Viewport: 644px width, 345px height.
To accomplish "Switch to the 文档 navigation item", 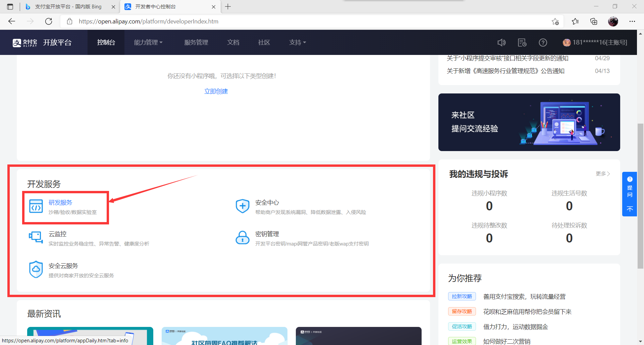I will tap(233, 42).
